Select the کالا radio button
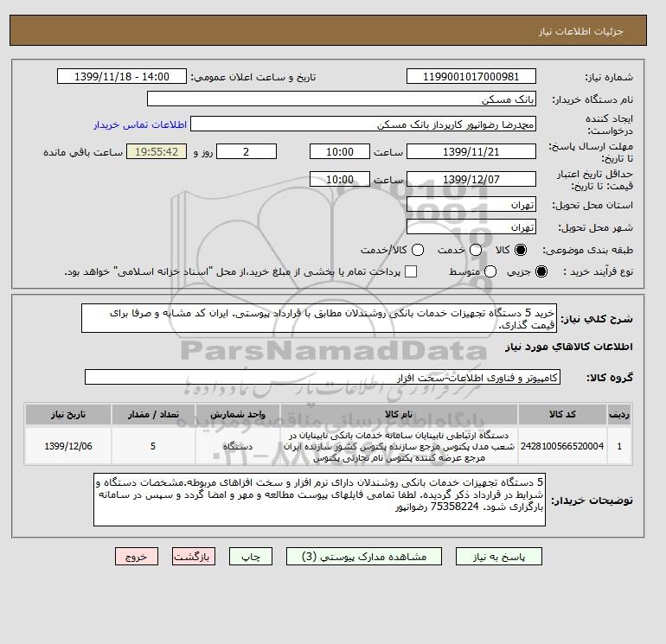Viewport: 666px width, 644px height. [521, 250]
